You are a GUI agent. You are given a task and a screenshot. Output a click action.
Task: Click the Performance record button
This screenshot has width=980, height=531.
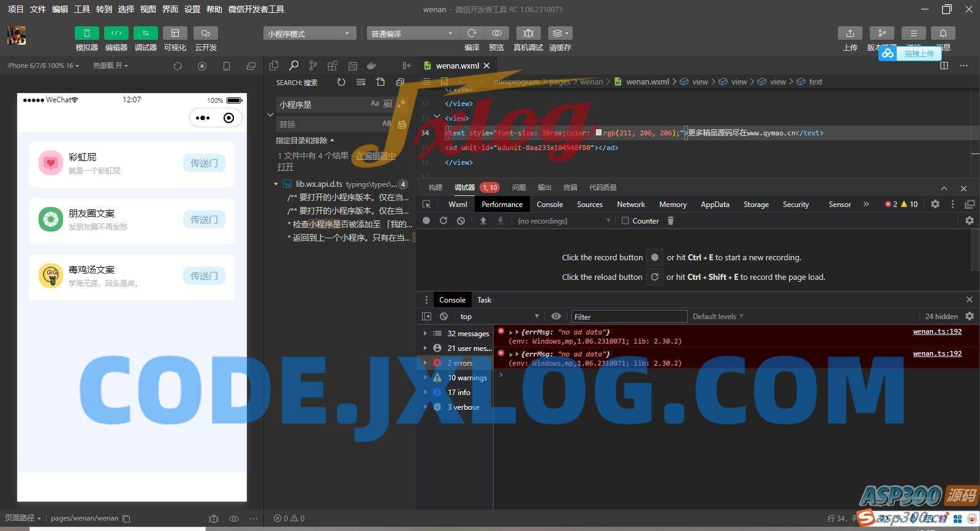(426, 221)
